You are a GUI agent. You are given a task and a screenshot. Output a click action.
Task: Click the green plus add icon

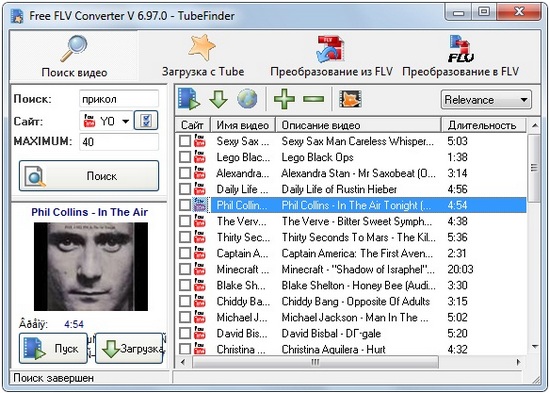284,99
